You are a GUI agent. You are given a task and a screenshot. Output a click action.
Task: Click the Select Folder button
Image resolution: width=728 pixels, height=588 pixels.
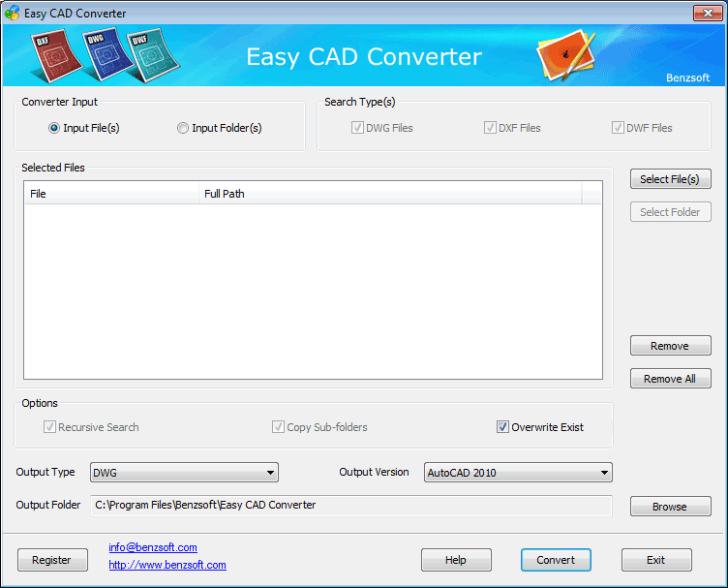(x=671, y=212)
